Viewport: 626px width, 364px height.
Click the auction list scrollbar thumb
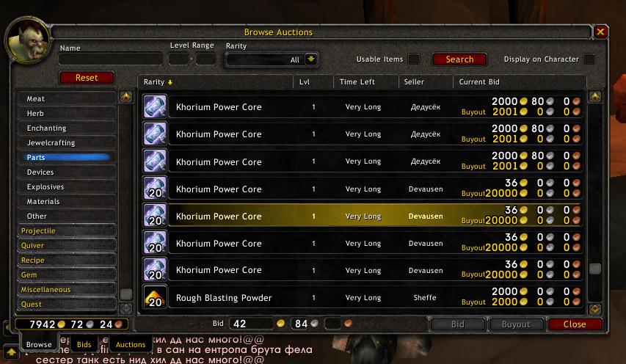pyautogui.click(x=595, y=269)
